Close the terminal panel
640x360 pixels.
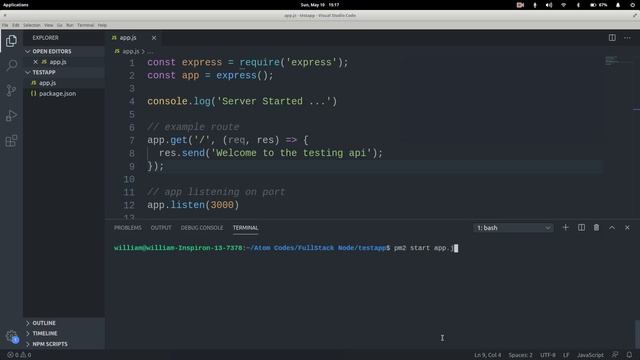627,227
